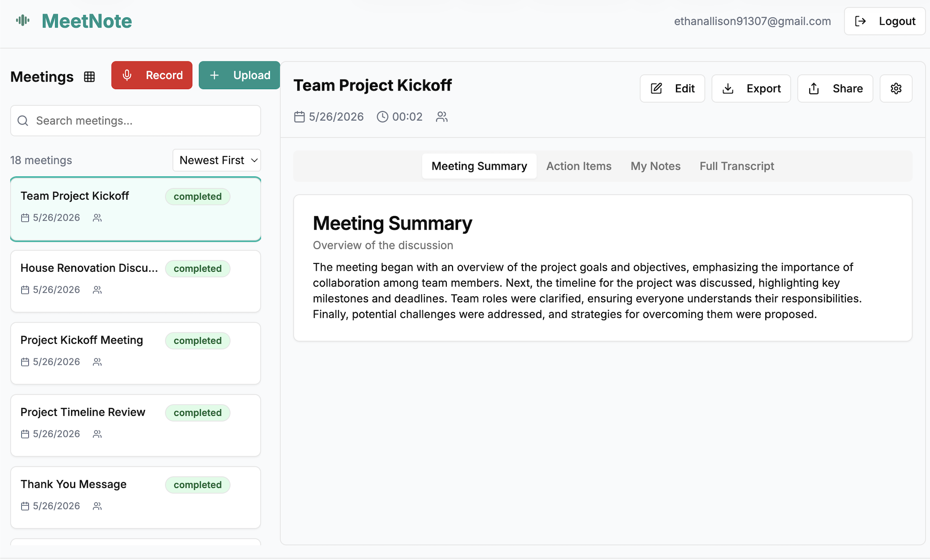Click the chevron on the sort dropdown

254,160
